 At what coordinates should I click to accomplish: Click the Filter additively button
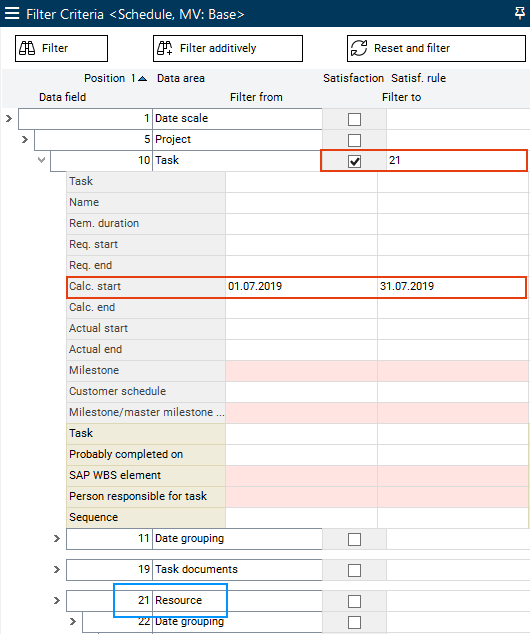pos(228,49)
